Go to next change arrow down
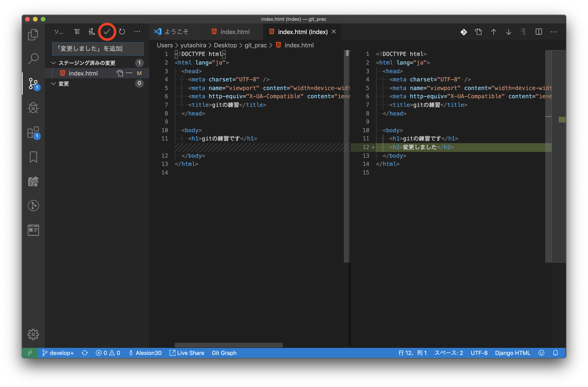This screenshot has width=588, height=387. [x=508, y=32]
